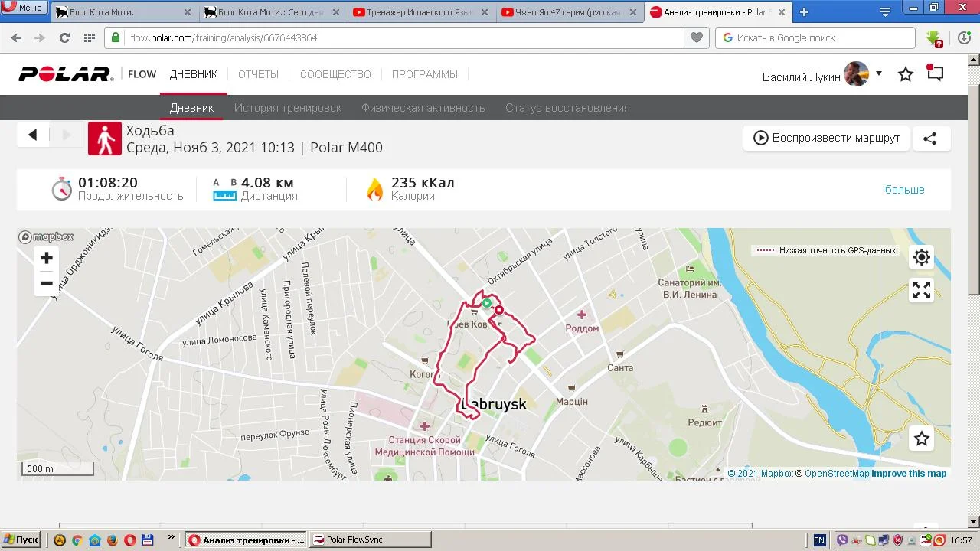The image size is (980, 551).
Task: Click the route start marker on map
Action: click(x=486, y=303)
